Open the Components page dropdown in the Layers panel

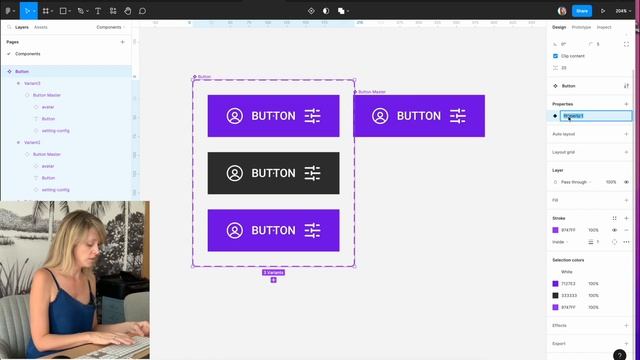pyautogui.click(x=111, y=27)
